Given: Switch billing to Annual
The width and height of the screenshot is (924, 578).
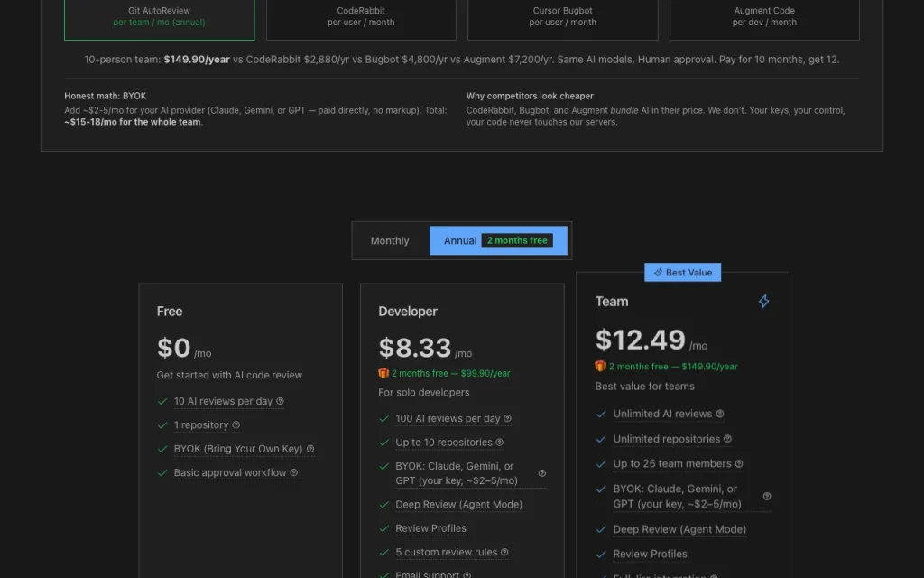Looking at the screenshot, I should [498, 240].
